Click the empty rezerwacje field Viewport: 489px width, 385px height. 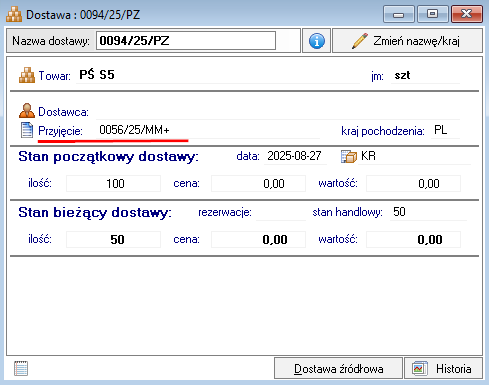(x=281, y=212)
